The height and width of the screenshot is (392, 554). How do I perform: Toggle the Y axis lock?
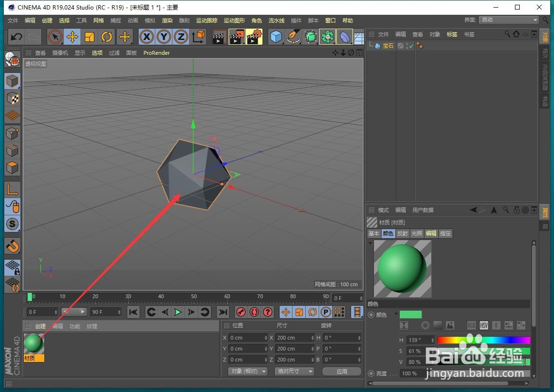pyautogui.click(x=163, y=37)
